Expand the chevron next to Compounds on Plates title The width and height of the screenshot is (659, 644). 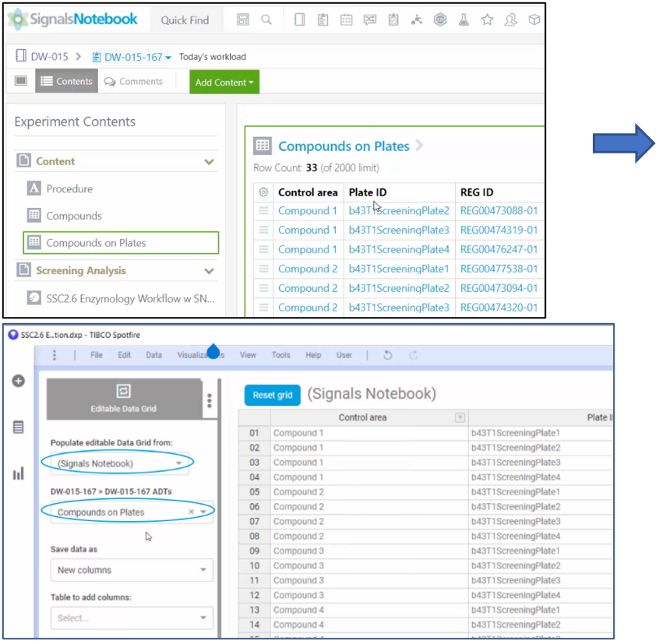(x=419, y=146)
